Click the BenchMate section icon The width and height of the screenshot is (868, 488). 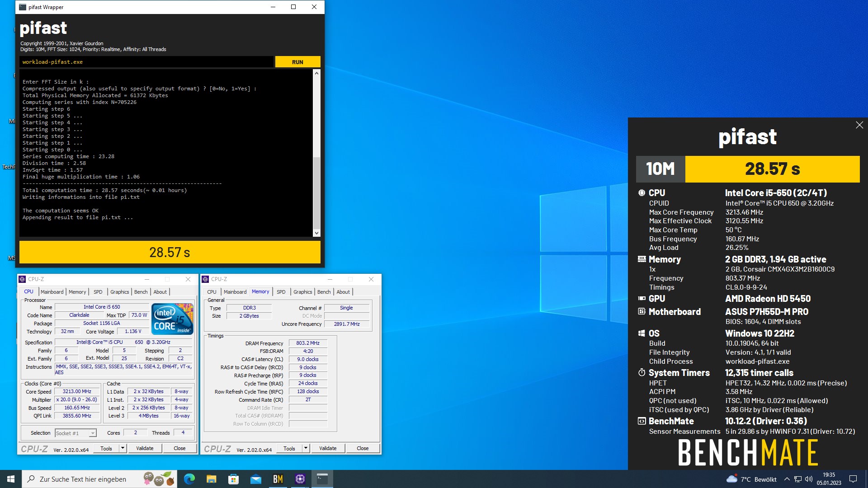[642, 421]
